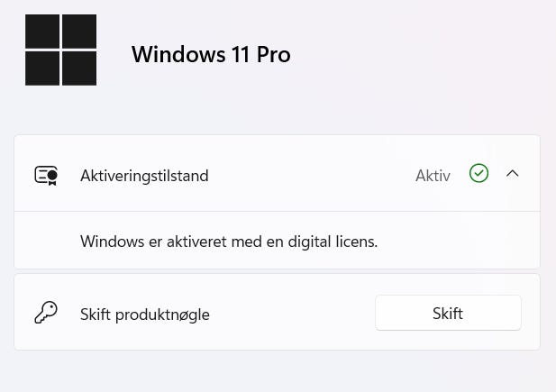Click the bottom-left pane of Windows logo
Viewport: 556px width, 392px height.
(x=42, y=68)
